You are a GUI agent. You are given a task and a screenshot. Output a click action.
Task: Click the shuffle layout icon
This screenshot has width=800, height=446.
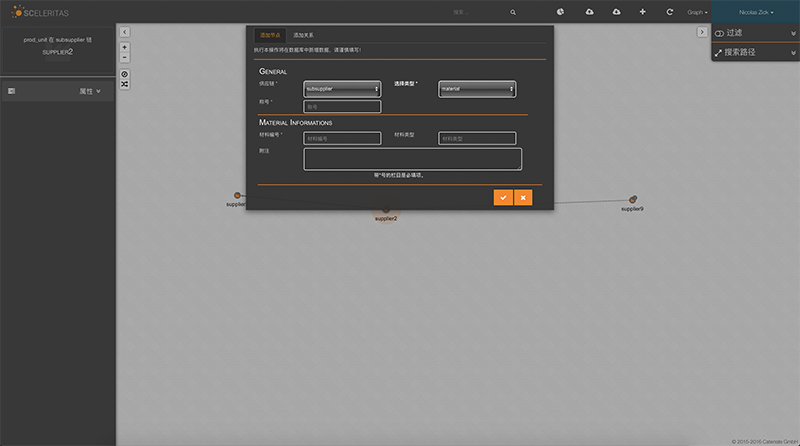[124, 84]
